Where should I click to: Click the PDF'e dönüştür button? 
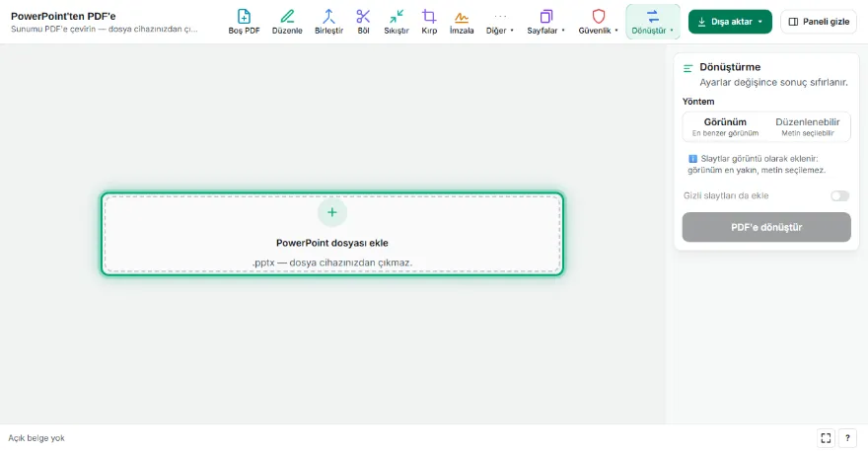(766, 227)
